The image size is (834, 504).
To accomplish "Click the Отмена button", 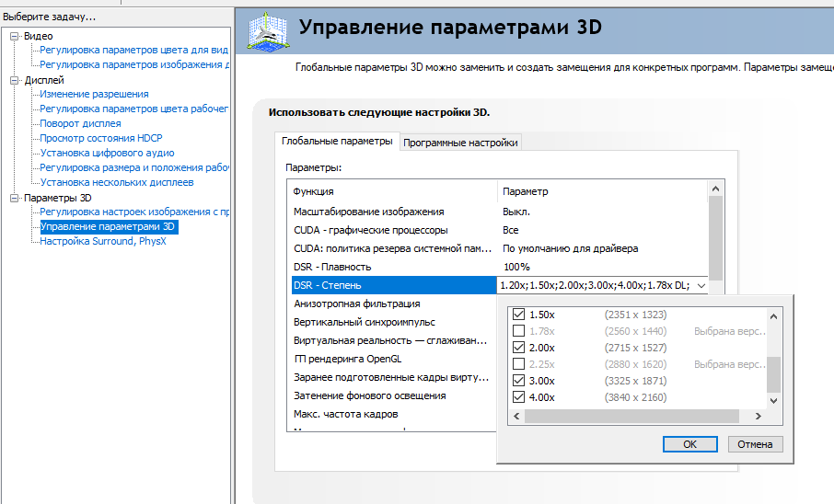I will click(x=755, y=444).
